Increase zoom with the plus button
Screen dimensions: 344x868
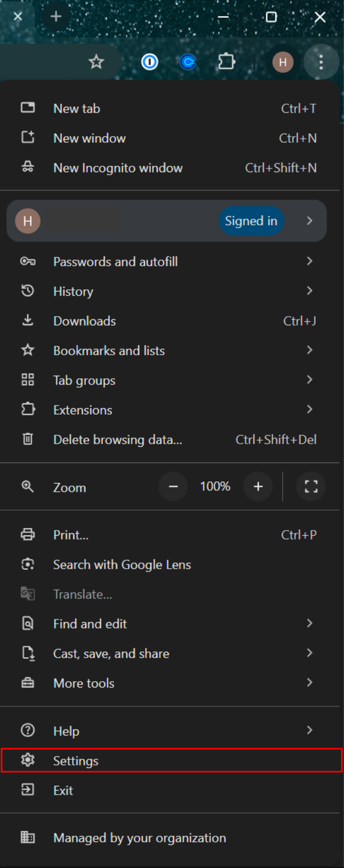[x=258, y=487]
